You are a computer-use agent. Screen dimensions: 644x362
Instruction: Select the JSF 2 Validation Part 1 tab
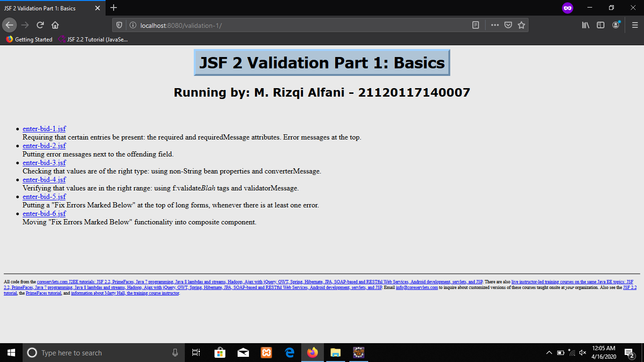click(52, 8)
